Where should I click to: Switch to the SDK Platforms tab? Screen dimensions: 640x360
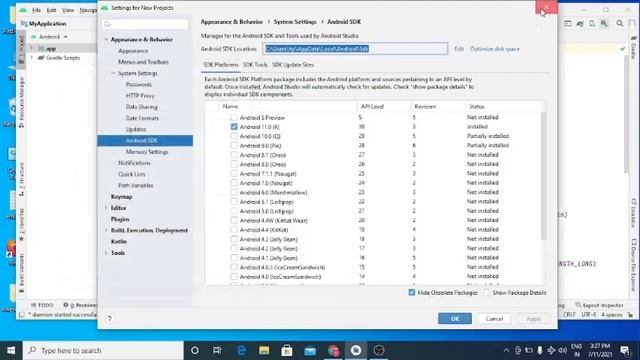(x=220, y=65)
